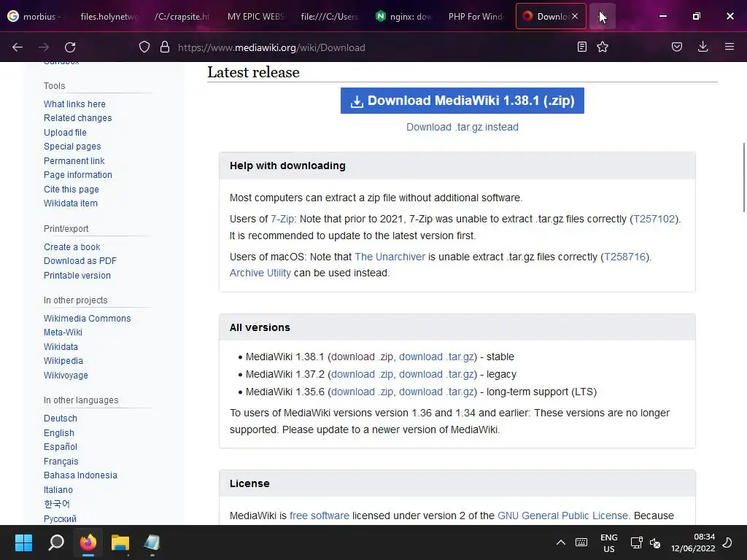Open Wikimedia Commons link
The width and height of the screenshot is (747, 560).
click(x=88, y=319)
